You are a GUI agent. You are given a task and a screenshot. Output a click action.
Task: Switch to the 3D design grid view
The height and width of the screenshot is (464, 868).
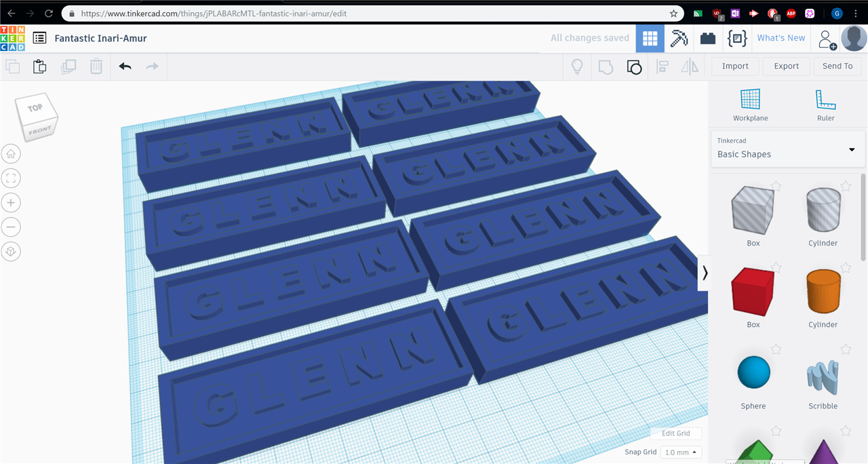click(650, 39)
